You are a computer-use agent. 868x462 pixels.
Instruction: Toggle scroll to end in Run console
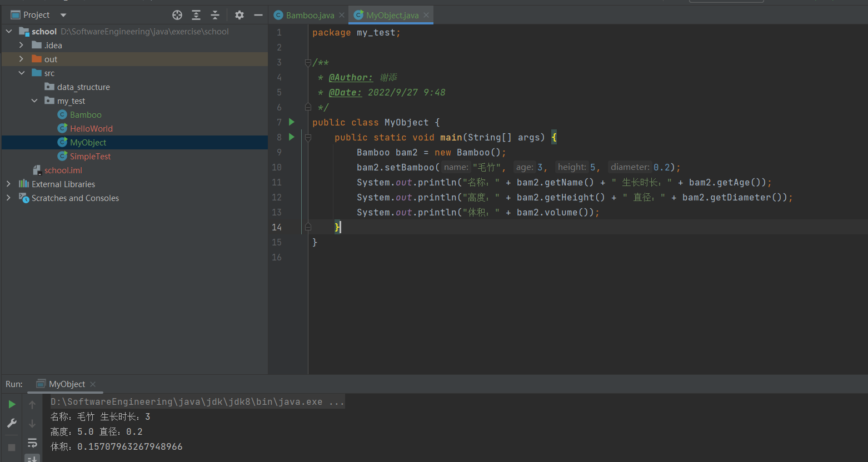[x=32, y=458]
